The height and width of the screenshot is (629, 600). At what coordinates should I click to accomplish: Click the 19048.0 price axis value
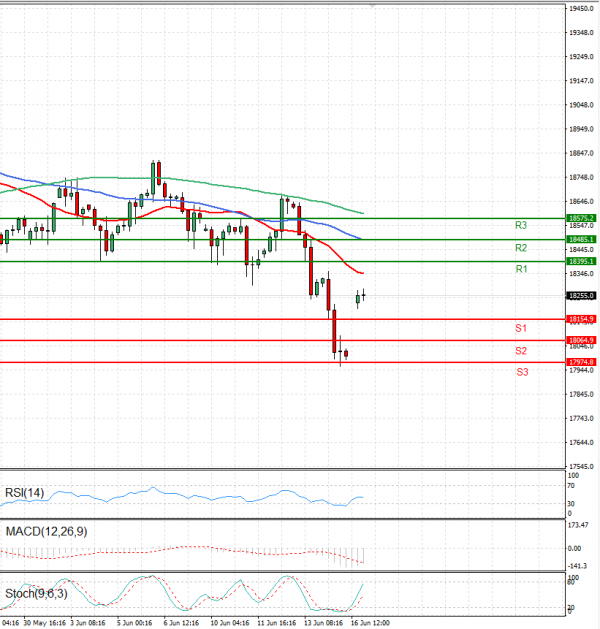tap(582, 105)
